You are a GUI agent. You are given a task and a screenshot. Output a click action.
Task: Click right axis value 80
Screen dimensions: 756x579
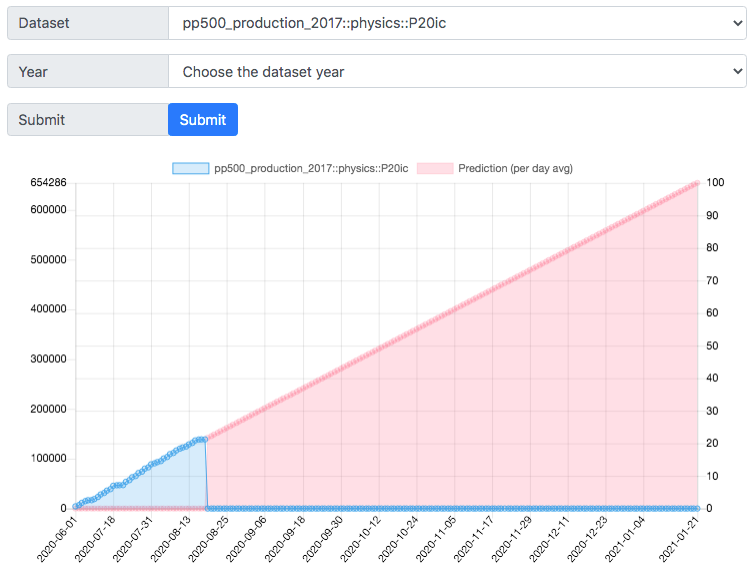pyautogui.click(x=712, y=247)
